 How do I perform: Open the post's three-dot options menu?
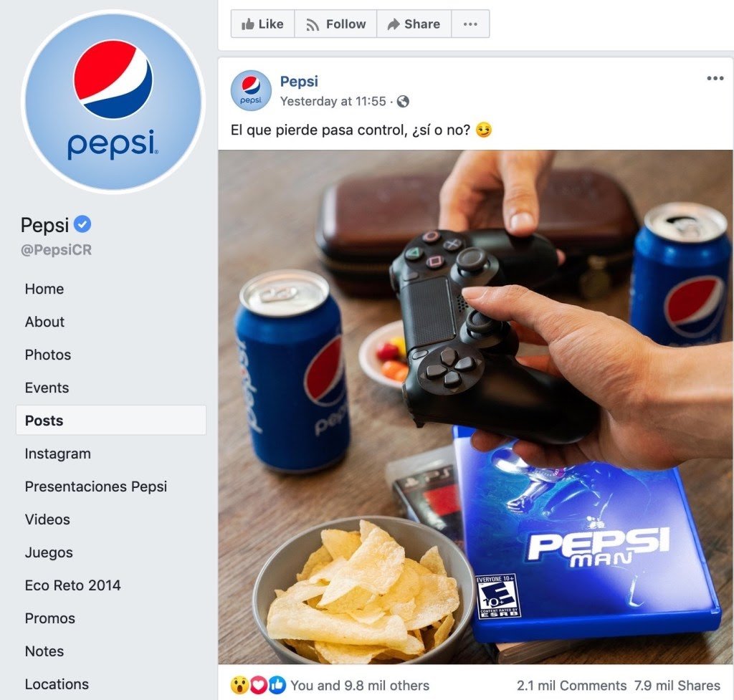(715, 78)
